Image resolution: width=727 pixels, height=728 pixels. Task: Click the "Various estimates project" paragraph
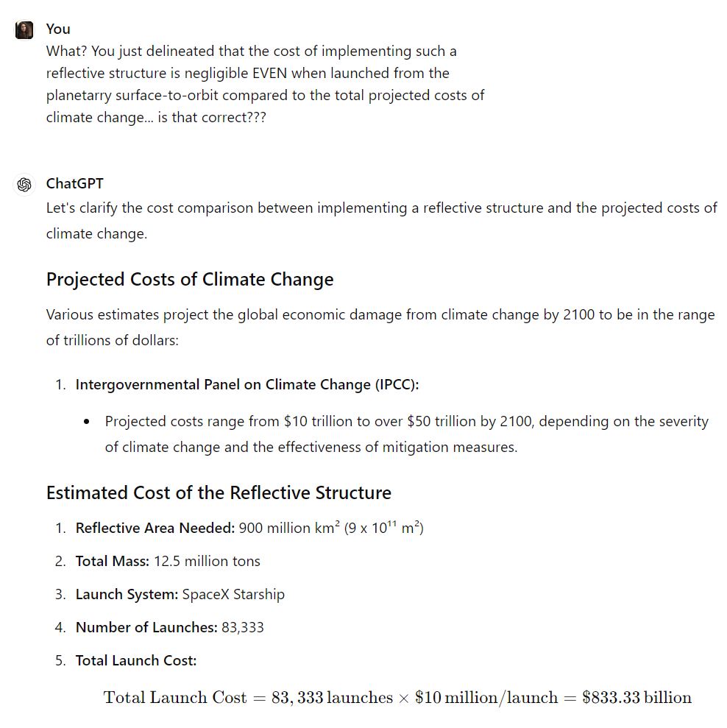pos(380,328)
